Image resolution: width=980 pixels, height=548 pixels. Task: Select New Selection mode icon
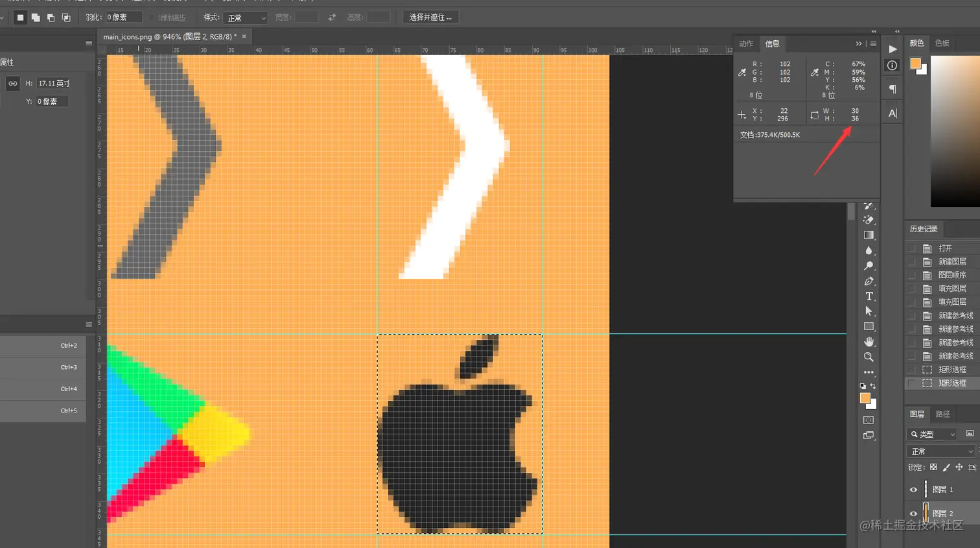pyautogui.click(x=20, y=18)
